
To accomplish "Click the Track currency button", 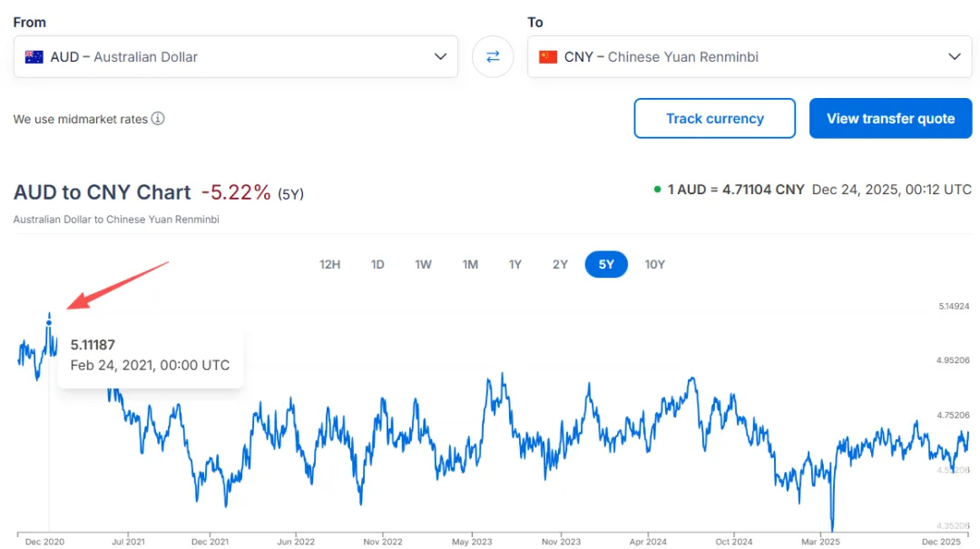I will pos(714,119).
